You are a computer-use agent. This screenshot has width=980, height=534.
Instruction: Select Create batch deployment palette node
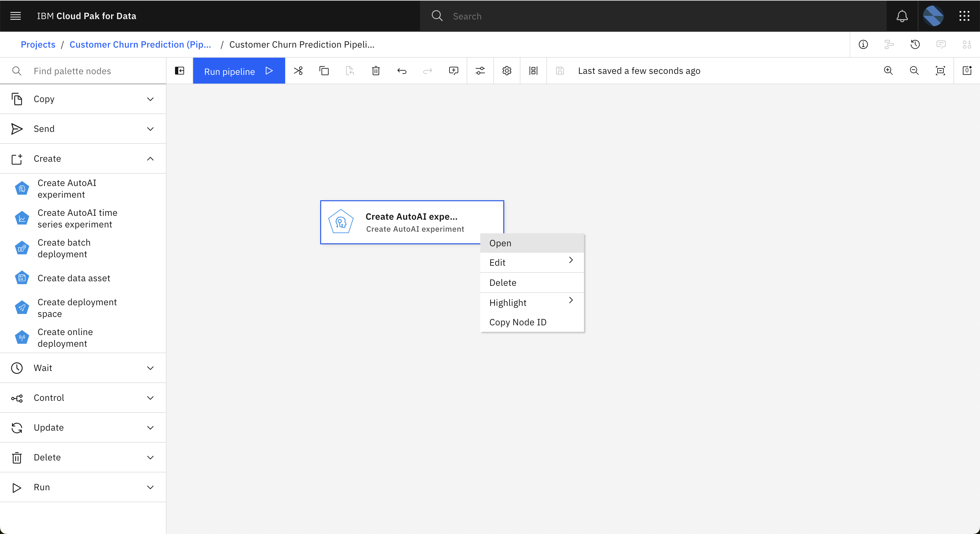click(83, 248)
